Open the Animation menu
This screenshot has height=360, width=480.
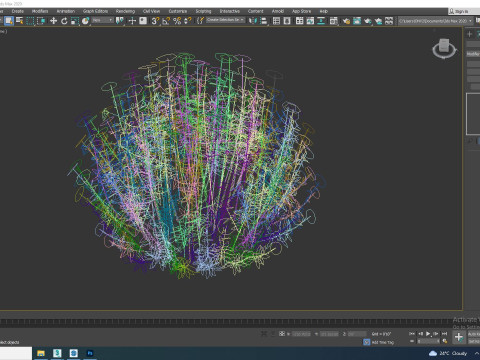[x=66, y=11]
